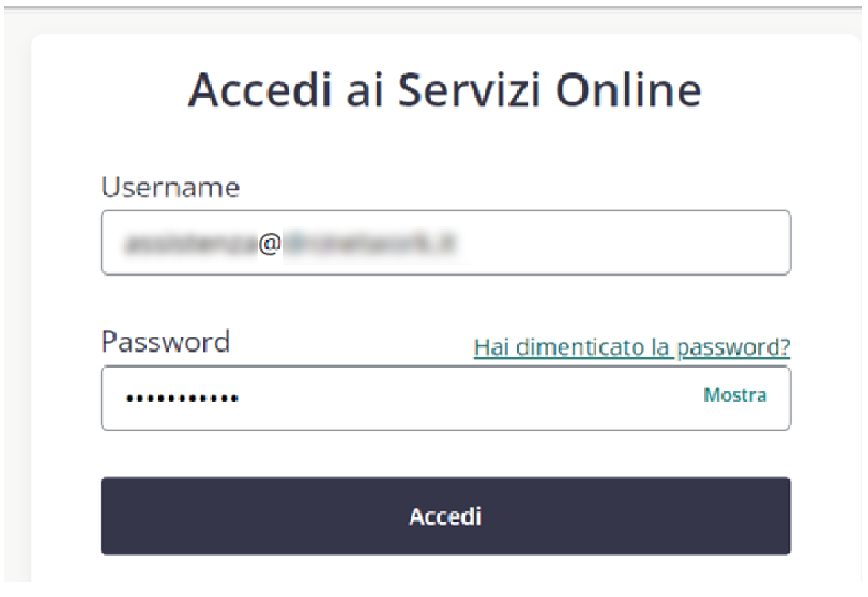Focus the Password input field
868x597 pixels.
[x=445, y=398]
